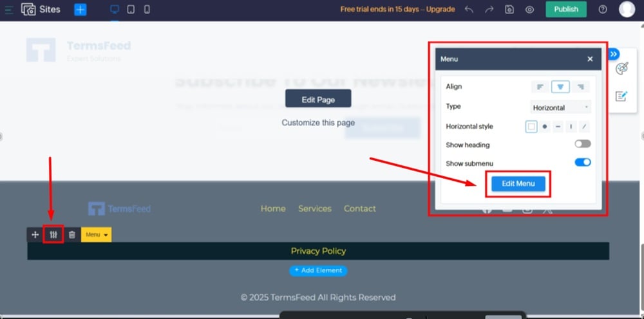Open the user profile avatar
The height and width of the screenshot is (319, 644).
627,9
